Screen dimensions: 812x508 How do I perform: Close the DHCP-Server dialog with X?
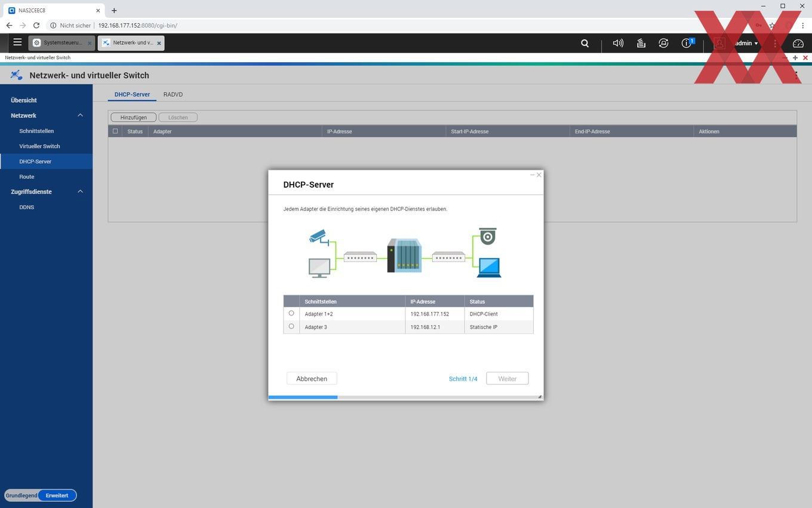tap(539, 175)
